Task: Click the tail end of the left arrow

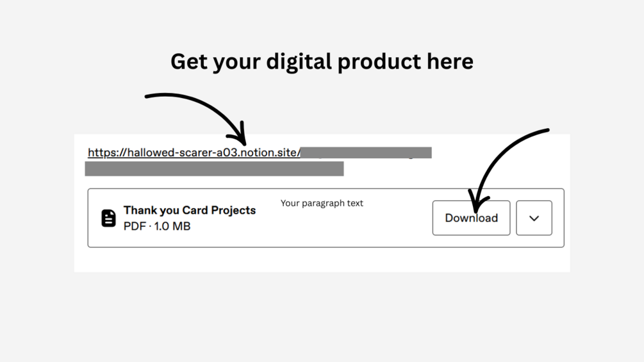Action: pos(147,97)
